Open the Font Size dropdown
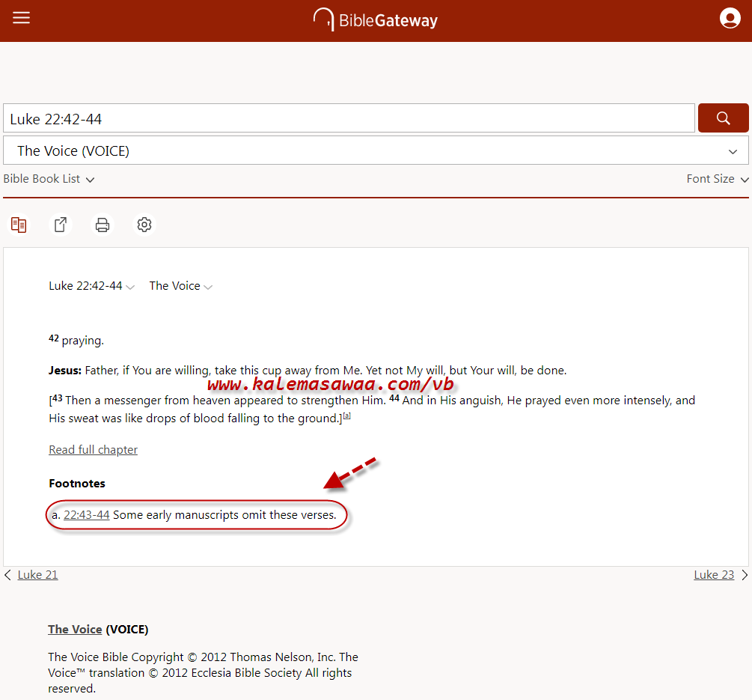This screenshot has height=700, width=752. [717, 179]
